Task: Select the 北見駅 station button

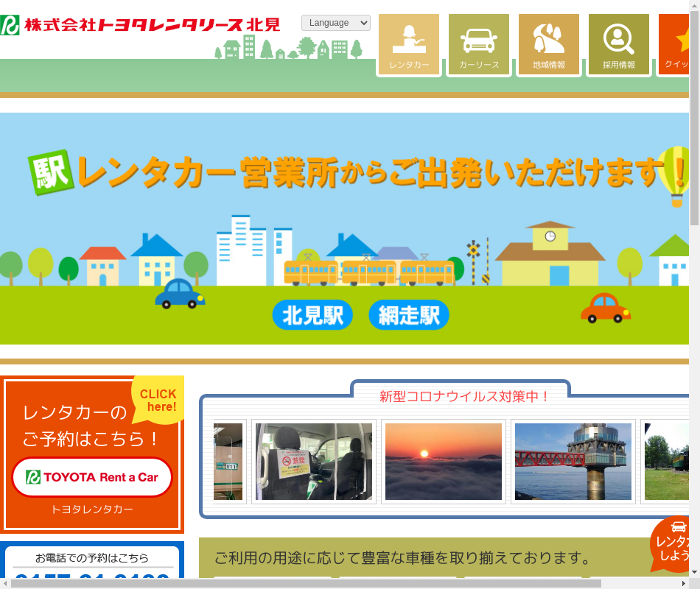Action: (x=312, y=315)
